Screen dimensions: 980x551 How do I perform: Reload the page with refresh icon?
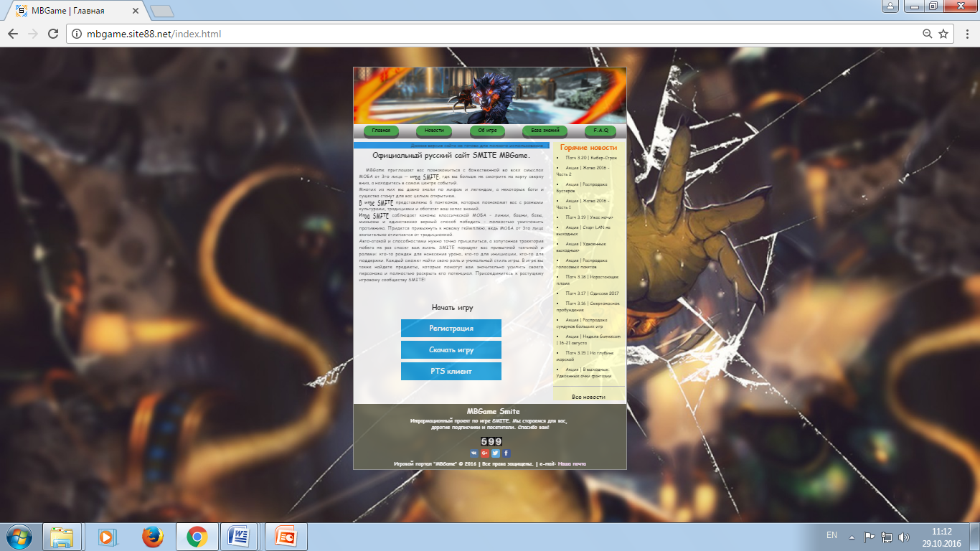click(52, 34)
